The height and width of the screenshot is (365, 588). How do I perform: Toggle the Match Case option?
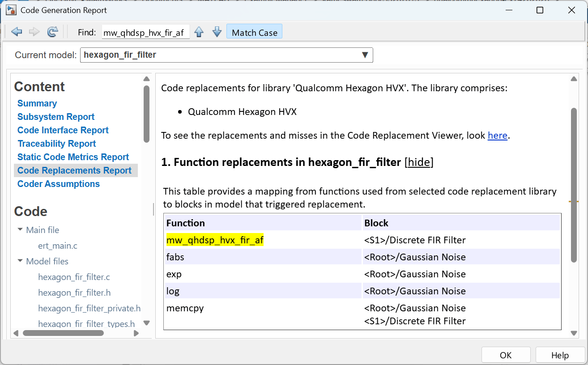click(255, 32)
